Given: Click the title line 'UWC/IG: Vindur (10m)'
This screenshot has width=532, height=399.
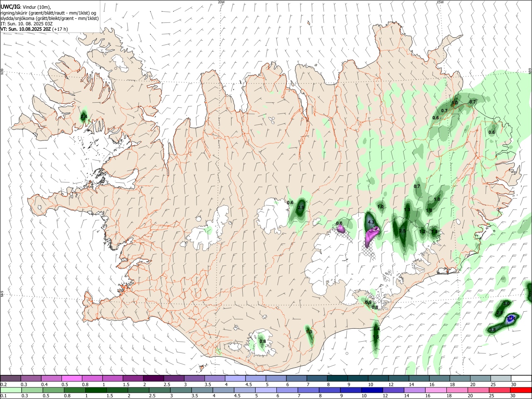Looking at the screenshot, I should tap(25, 7).
